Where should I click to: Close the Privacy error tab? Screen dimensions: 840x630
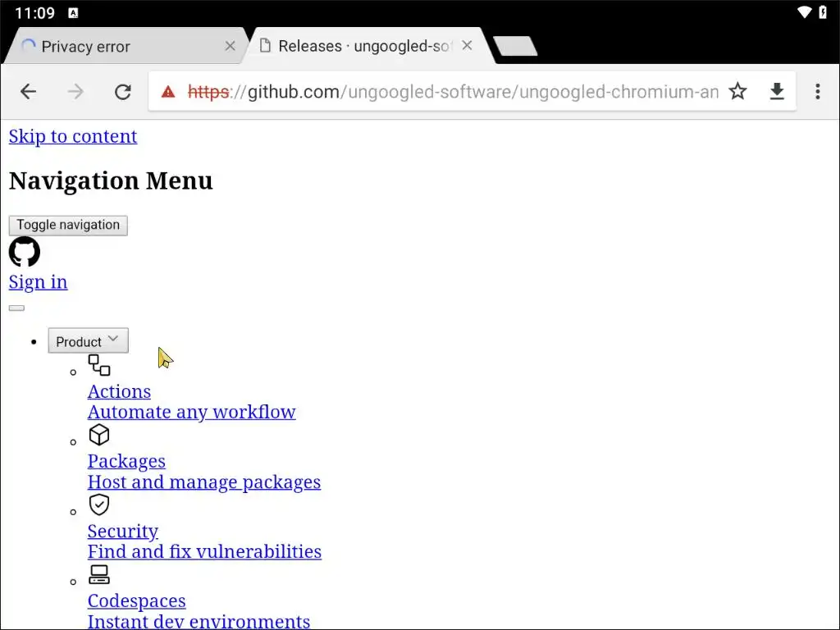click(x=230, y=46)
